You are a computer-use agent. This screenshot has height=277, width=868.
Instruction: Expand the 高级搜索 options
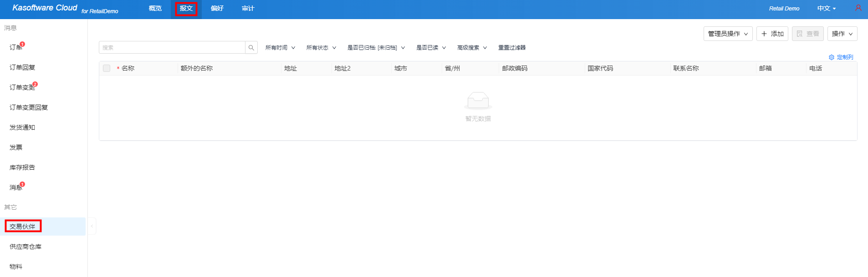[472, 48]
